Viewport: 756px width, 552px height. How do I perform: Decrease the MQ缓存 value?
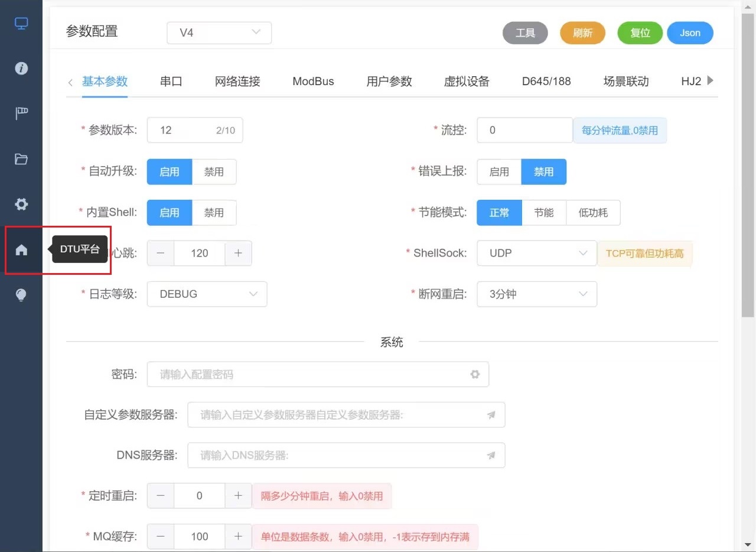tap(161, 537)
